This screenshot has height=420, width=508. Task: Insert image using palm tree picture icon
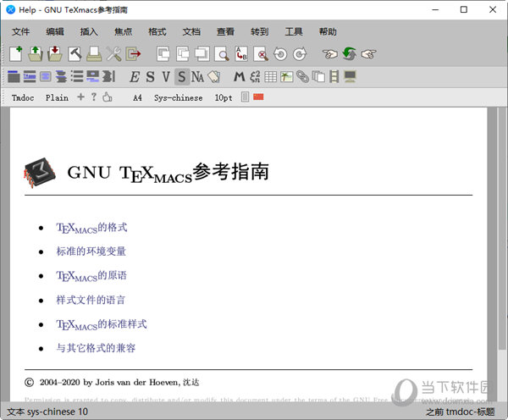click(287, 77)
